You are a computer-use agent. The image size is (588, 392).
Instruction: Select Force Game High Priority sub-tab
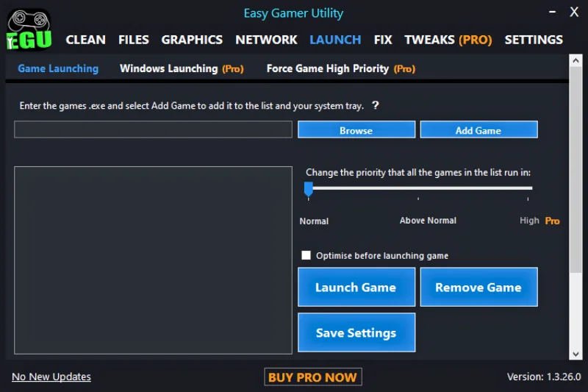[340, 68]
